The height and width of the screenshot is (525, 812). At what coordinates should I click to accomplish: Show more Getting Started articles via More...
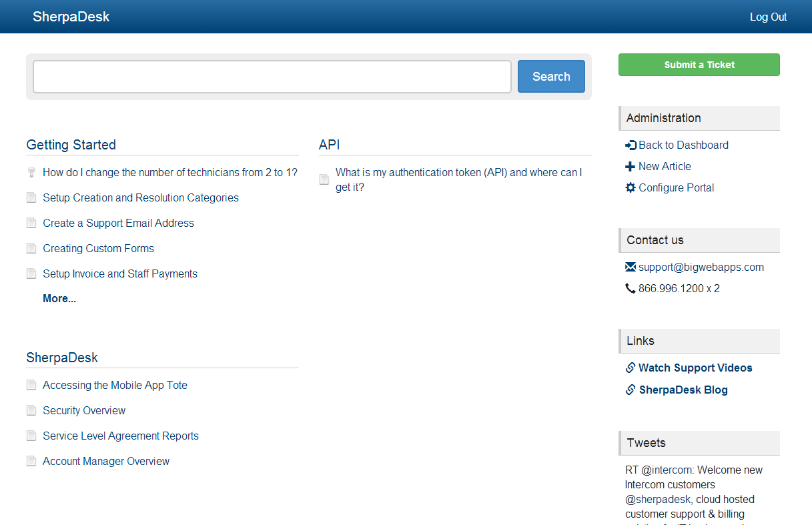tap(59, 298)
